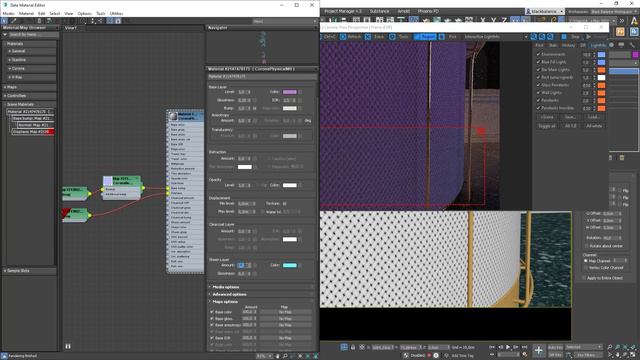Click material node preview sphere thumbnail
Image resolution: width=640 pixels, height=360 pixels.
pos(173,116)
